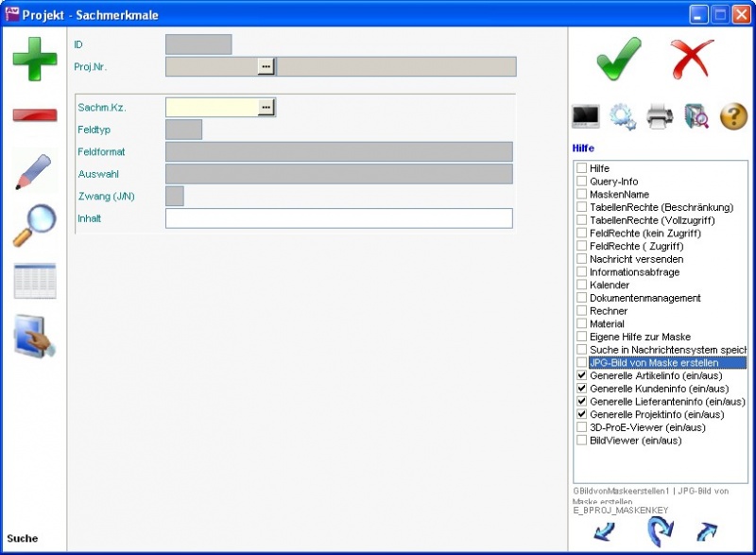Disable Generelle Artikelinfo checkbox

(582, 375)
